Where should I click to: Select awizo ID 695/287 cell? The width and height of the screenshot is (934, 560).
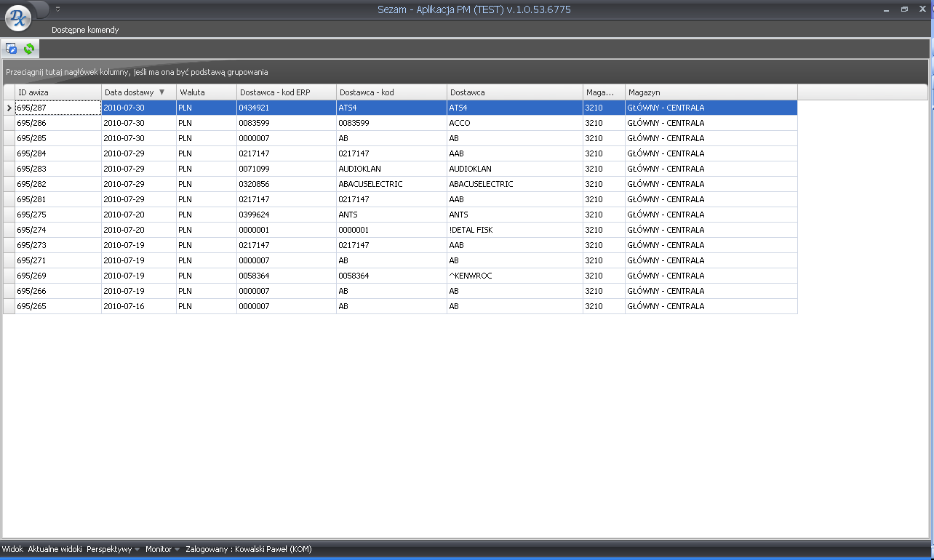pyautogui.click(x=58, y=108)
